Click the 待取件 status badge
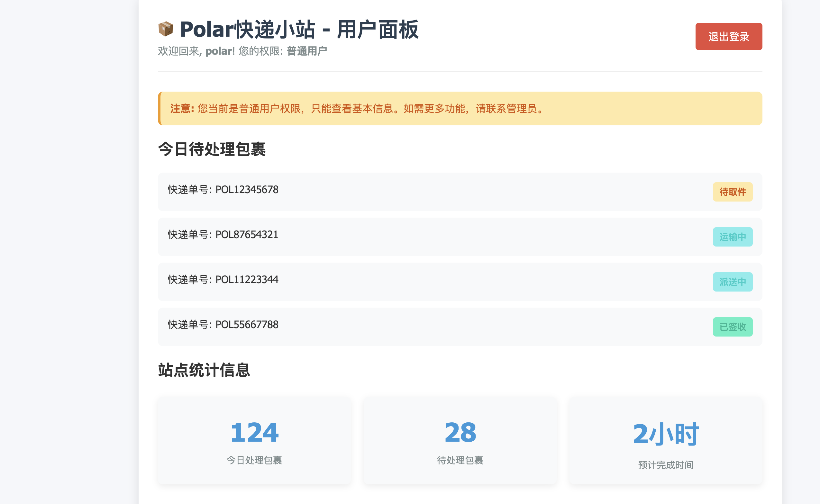Screen dimensions: 820x504 coord(732,192)
